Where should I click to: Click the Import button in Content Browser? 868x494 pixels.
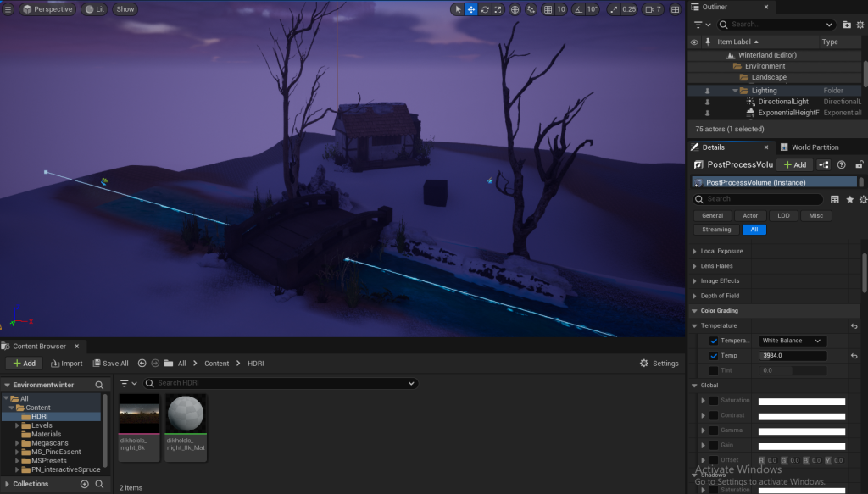click(x=67, y=364)
